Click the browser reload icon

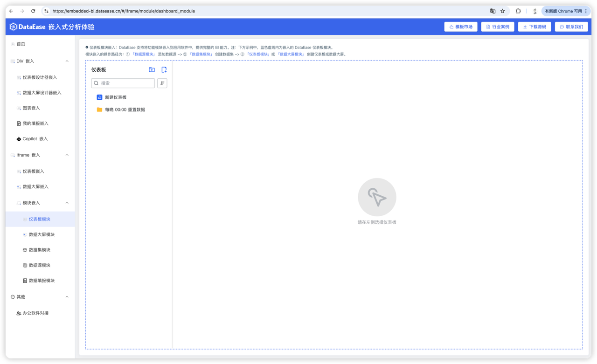(x=33, y=11)
